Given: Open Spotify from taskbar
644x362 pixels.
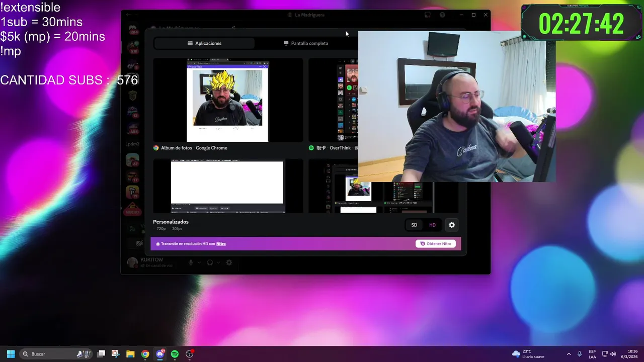Looking at the screenshot, I should 175,354.
